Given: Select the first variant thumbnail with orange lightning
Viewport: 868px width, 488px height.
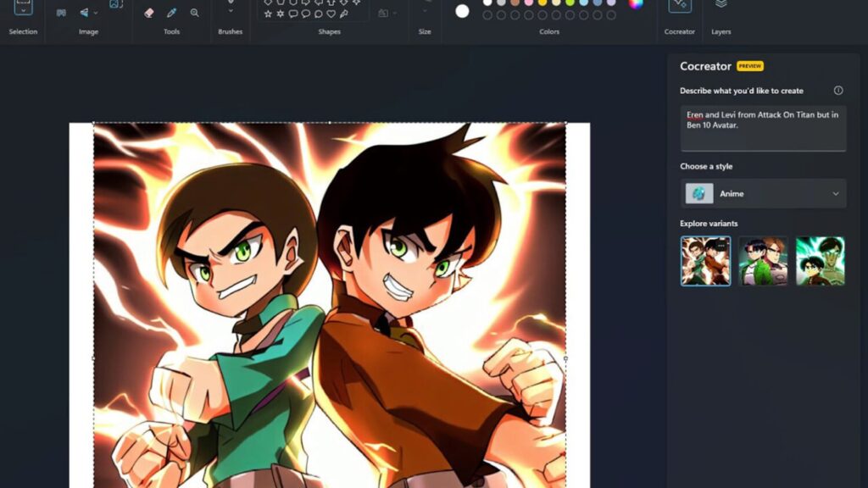Looking at the screenshot, I should tap(705, 261).
